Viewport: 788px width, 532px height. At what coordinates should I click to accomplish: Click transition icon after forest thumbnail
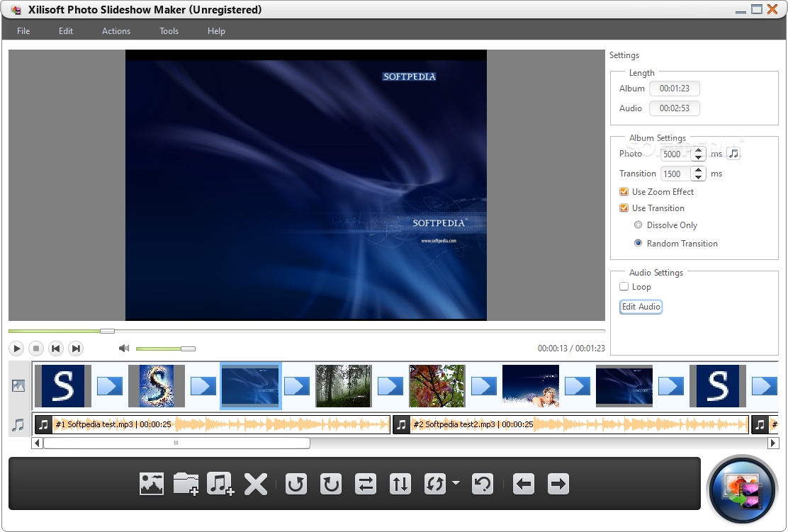click(390, 386)
